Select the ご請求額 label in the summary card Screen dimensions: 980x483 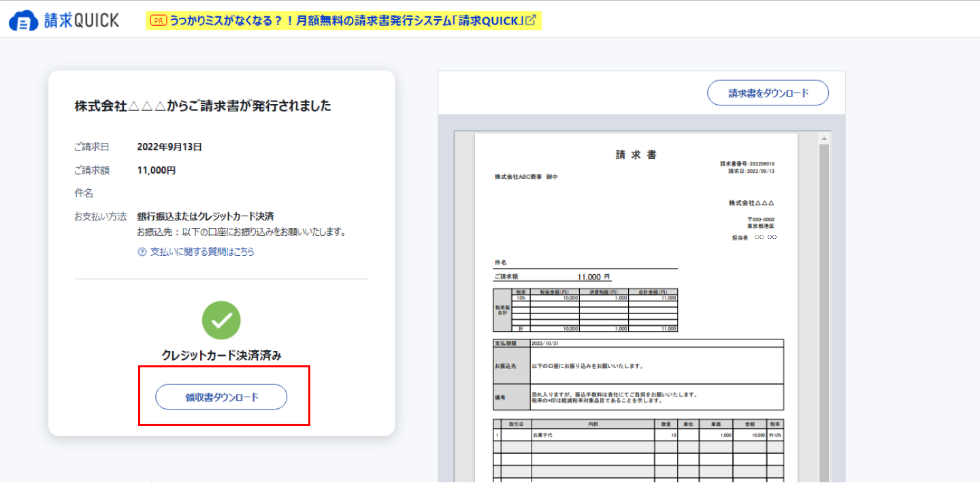point(91,170)
